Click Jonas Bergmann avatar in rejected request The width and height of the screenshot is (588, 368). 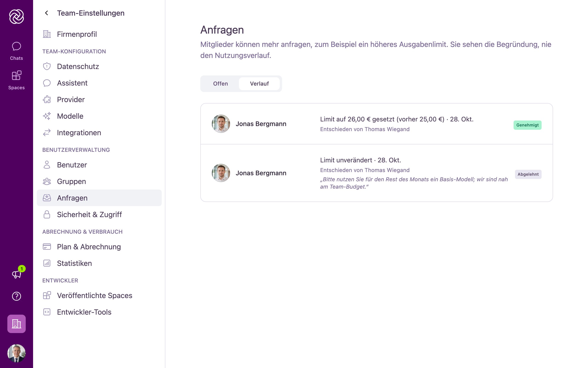click(x=221, y=173)
